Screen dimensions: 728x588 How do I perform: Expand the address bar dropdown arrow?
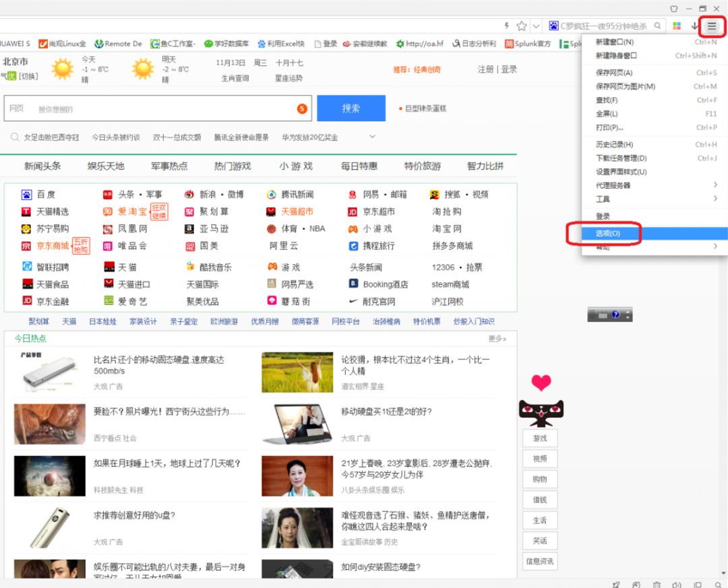(536, 26)
